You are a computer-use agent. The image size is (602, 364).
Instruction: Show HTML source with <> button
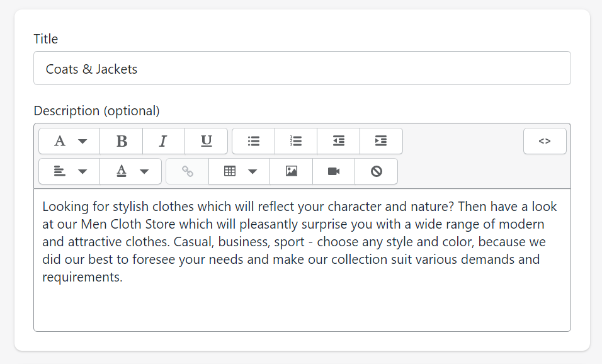click(545, 141)
